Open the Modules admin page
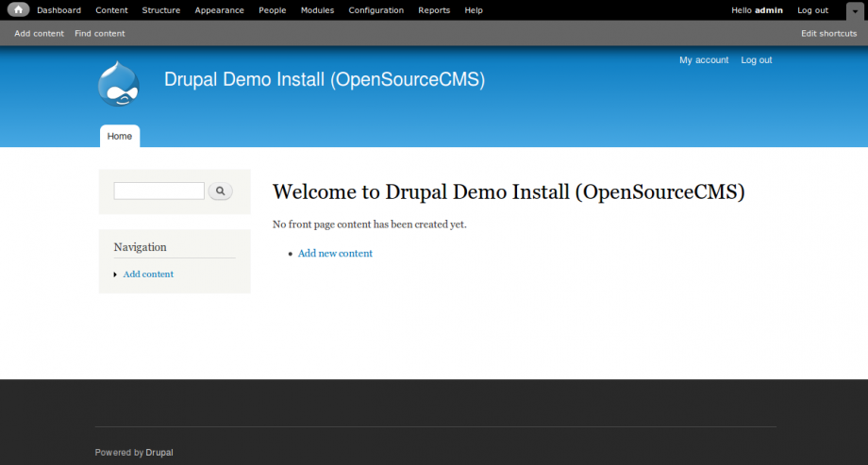868x465 pixels. click(x=317, y=10)
